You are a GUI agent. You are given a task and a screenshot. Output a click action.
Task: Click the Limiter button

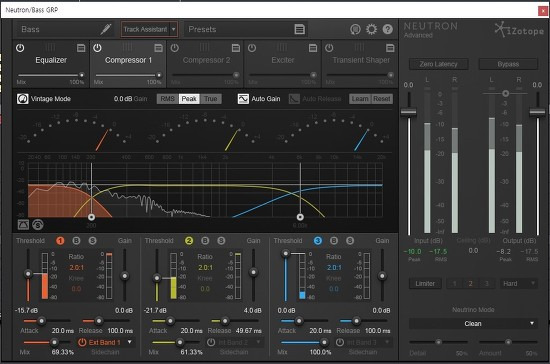pyautogui.click(x=425, y=283)
